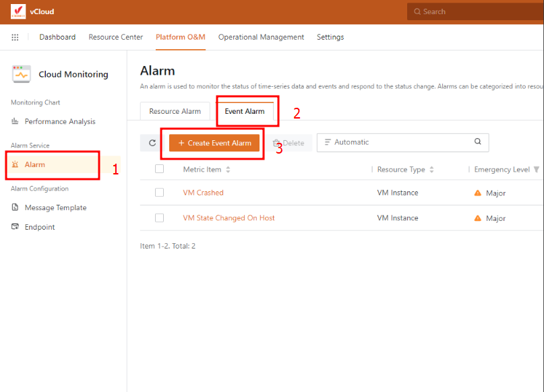Sort by Resource Type column arrows
The height and width of the screenshot is (392, 544).
pyautogui.click(x=431, y=170)
